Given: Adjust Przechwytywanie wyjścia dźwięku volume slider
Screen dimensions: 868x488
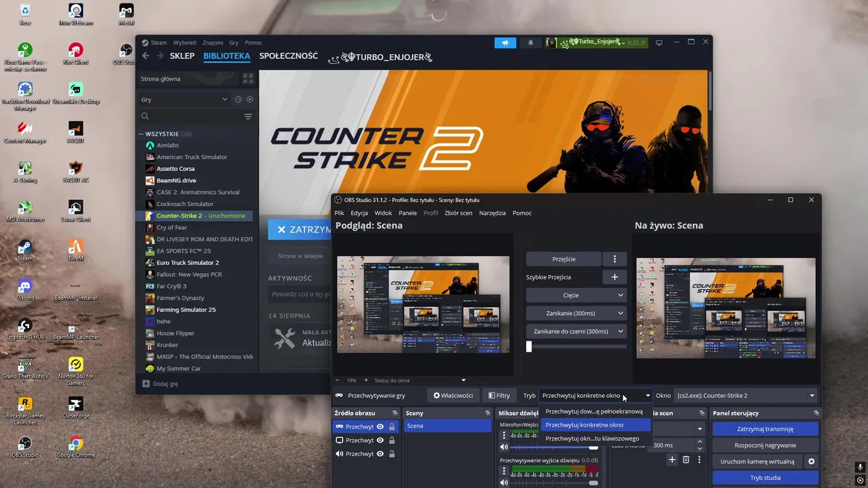Looking at the screenshot, I should (555, 483).
